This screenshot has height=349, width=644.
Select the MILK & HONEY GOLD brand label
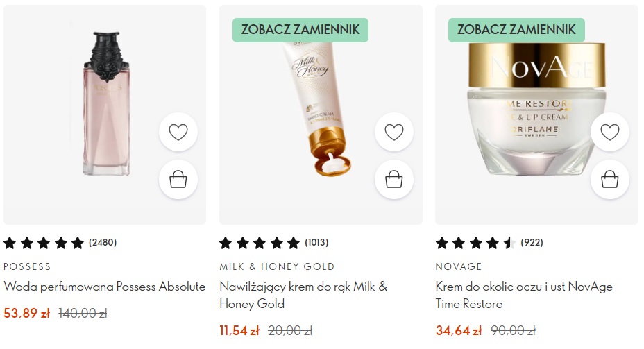coord(277,266)
